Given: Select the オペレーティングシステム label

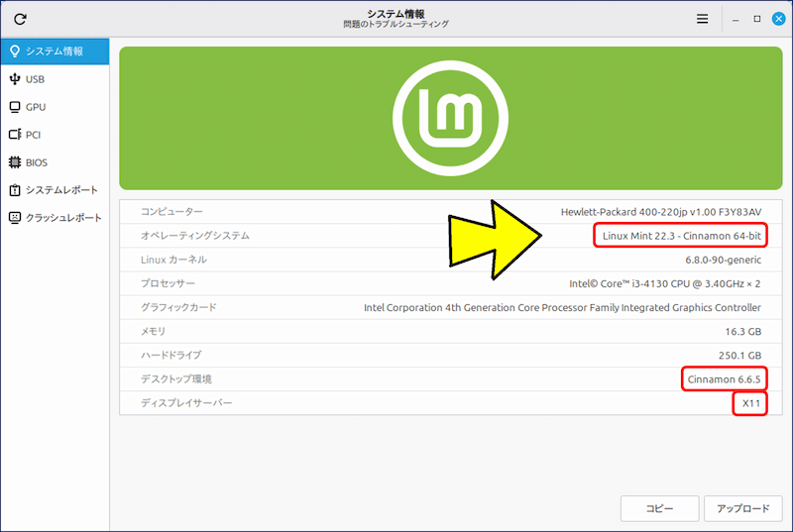Looking at the screenshot, I should point(194,236).
